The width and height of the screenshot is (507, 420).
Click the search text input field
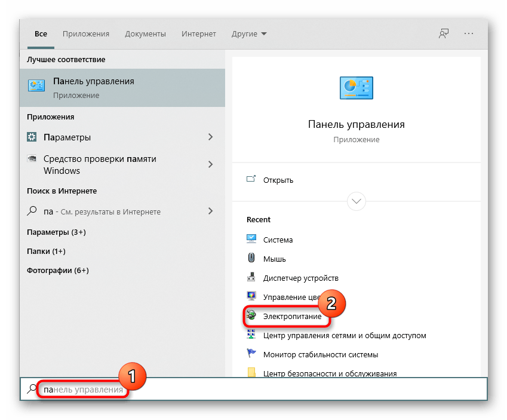pos(254,389)
